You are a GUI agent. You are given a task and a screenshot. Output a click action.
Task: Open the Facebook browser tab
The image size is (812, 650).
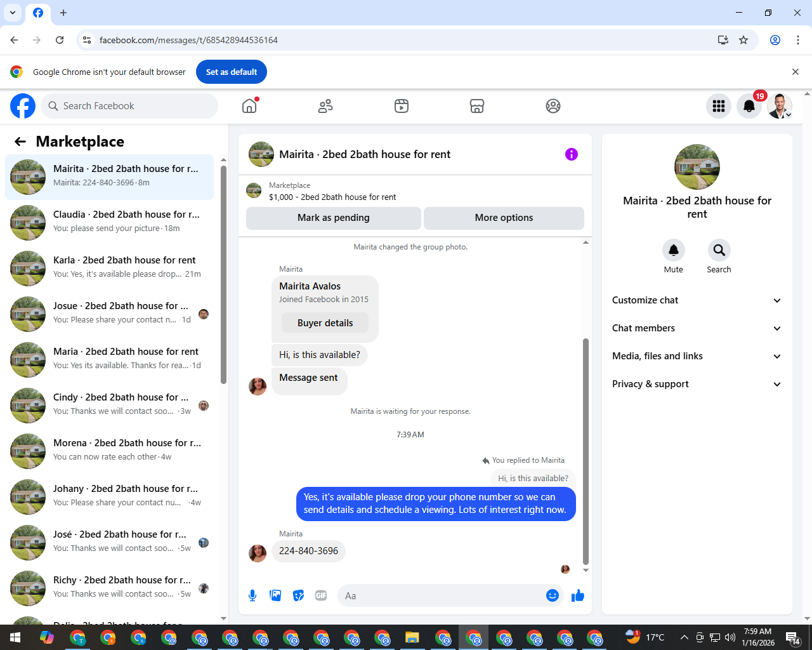point(38,13)
